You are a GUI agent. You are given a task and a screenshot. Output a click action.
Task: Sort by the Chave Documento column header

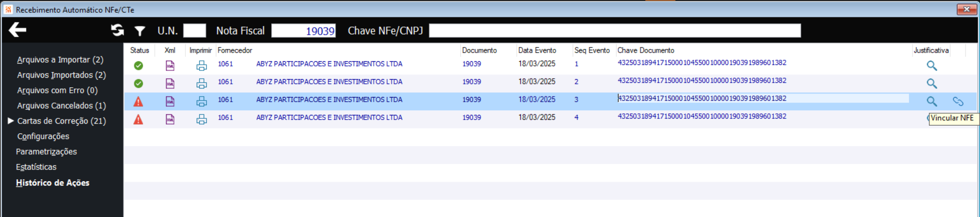[646, 51]
